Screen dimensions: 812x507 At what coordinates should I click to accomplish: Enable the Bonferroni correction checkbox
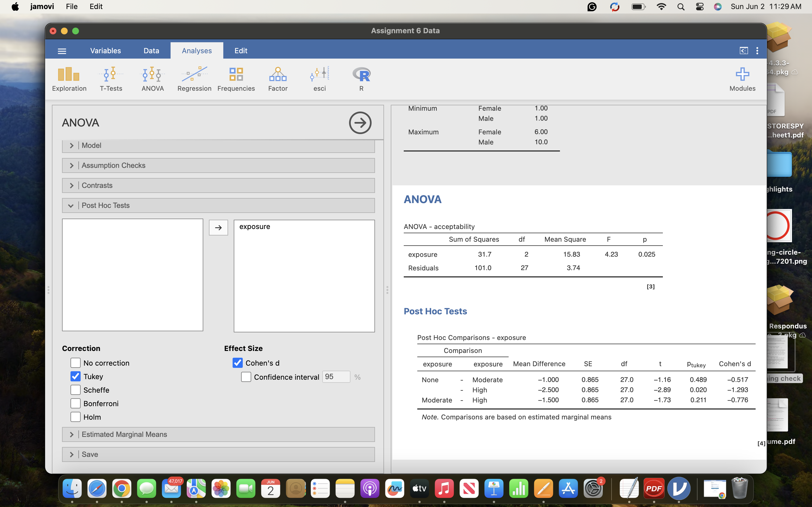pyautogui.click(x=76, y=403)
